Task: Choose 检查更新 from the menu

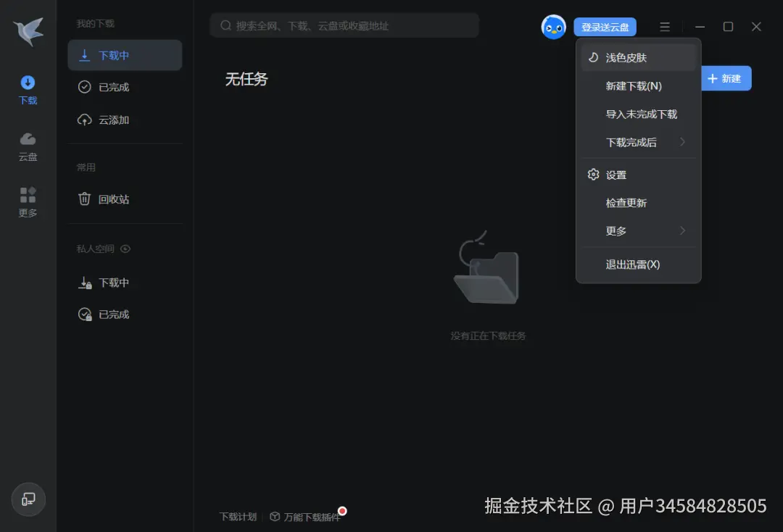Action: tap(638, 203)
